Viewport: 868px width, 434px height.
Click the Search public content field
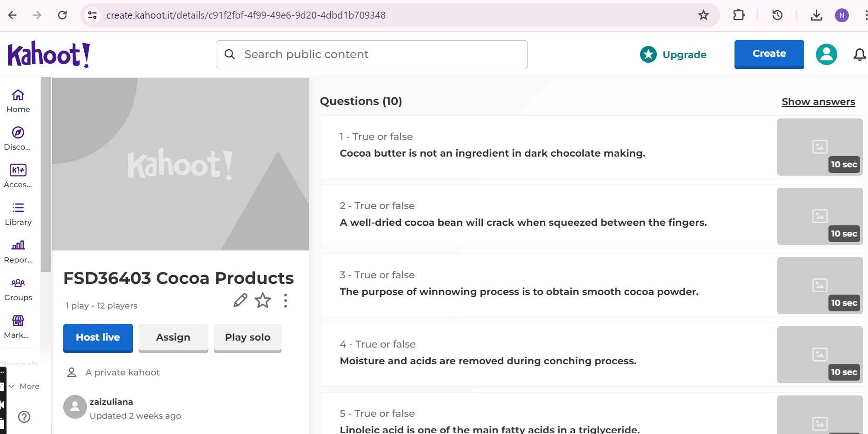[x=372, y=54]
